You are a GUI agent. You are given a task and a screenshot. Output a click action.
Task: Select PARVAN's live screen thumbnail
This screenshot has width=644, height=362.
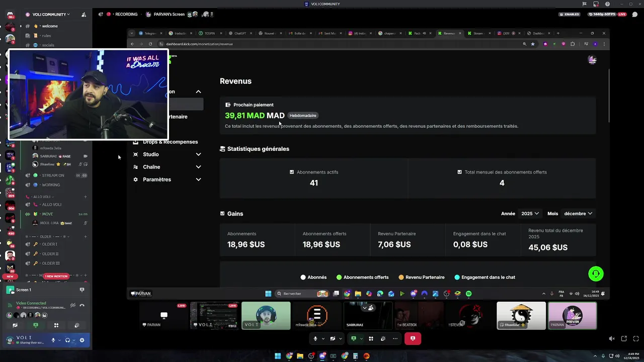point(164,316)
